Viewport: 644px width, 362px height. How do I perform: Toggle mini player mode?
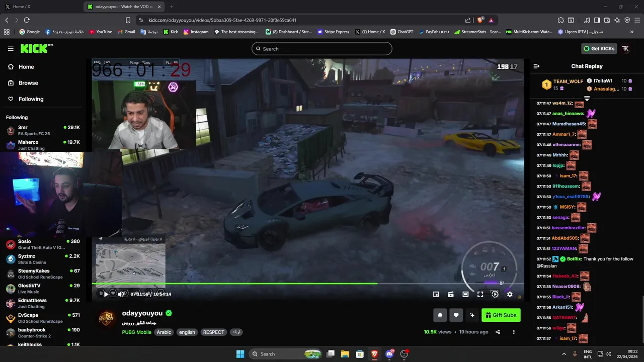(x=436, y=294)
